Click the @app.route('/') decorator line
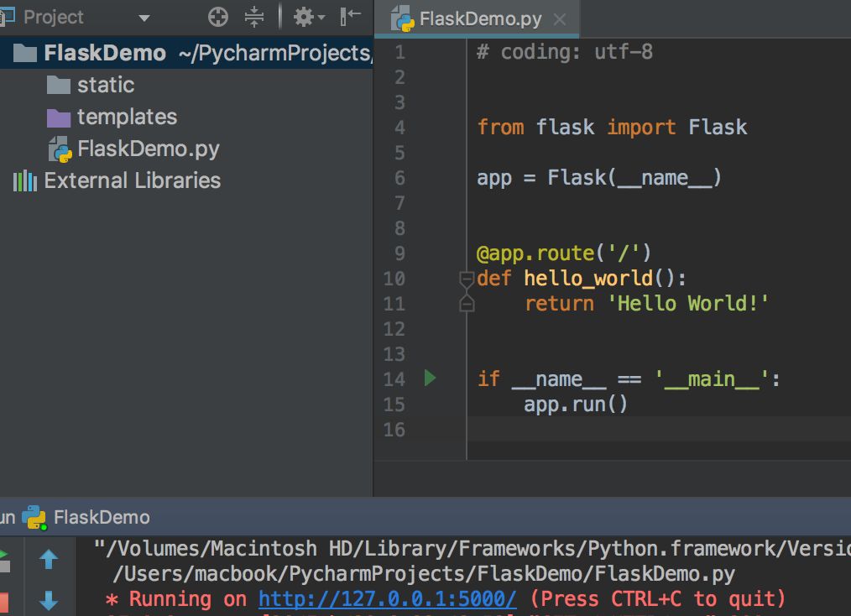Screen dimensions: 851x616 click(x=563, y=253)
